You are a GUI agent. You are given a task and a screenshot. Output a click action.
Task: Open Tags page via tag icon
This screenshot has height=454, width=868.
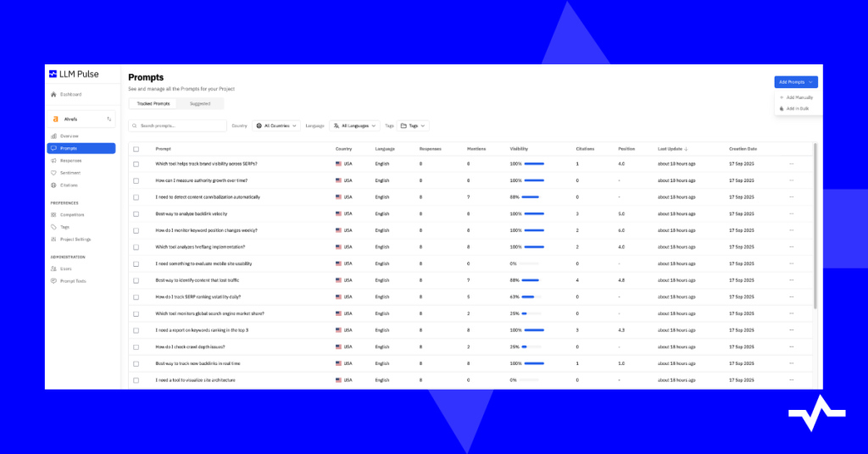pos(53,227)
